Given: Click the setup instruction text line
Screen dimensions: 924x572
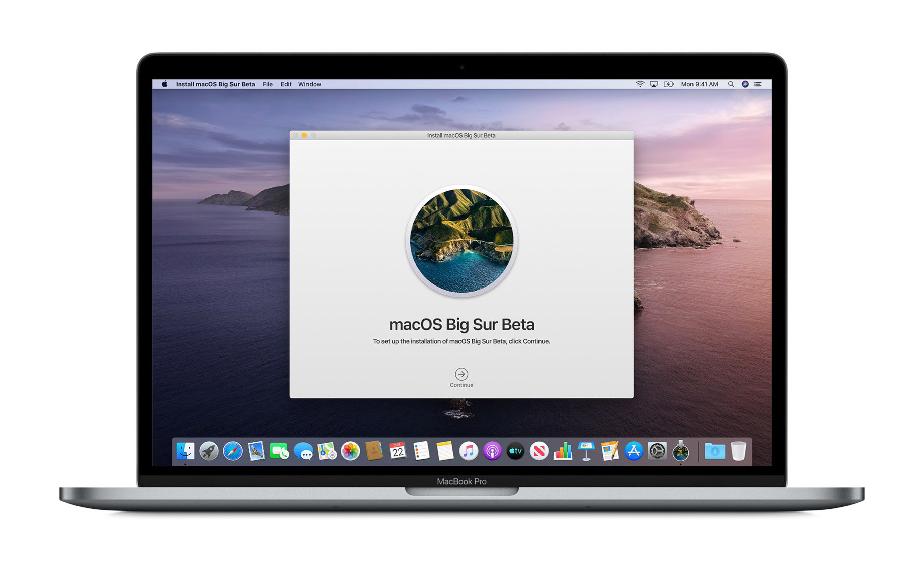Looking at the screenshot, I should click(461, 341).
